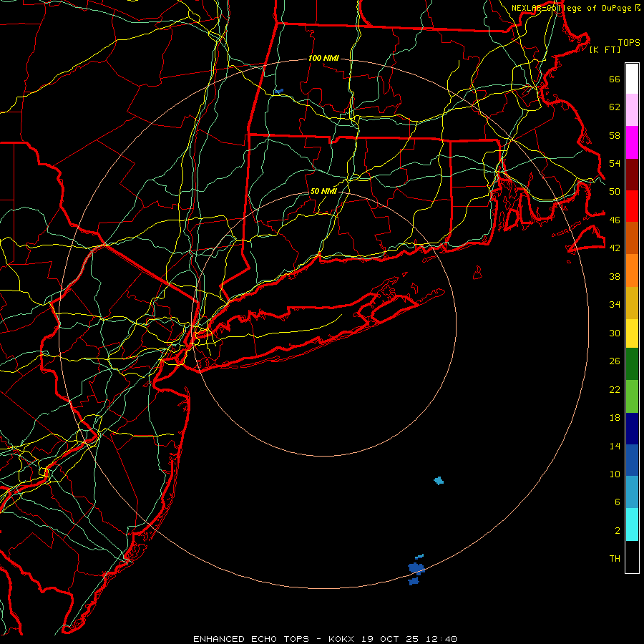Click the legend value '38'
Viewport: 644px width, 644px height.
click(x=615, y=276)
